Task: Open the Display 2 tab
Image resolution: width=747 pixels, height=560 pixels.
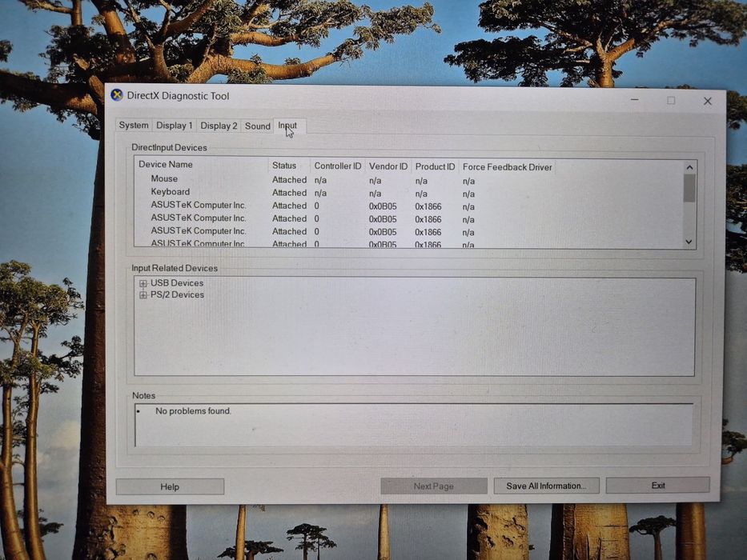Action: [219, 126]
